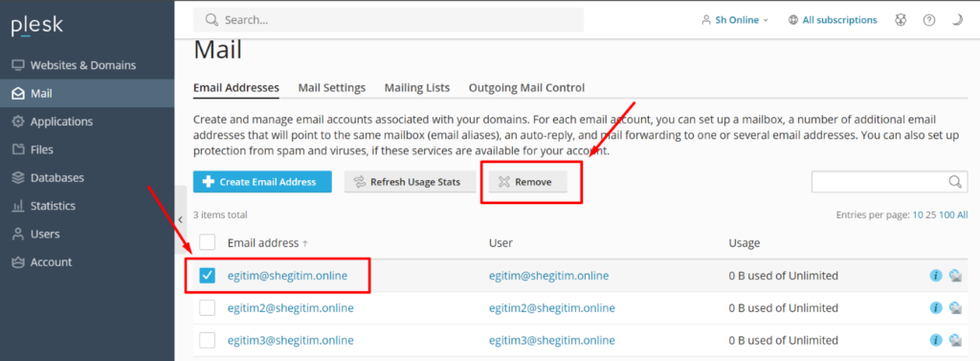This screenshot has height=361, width=980.
Task: Switch to dark mode moon icon
Action: 957,20
